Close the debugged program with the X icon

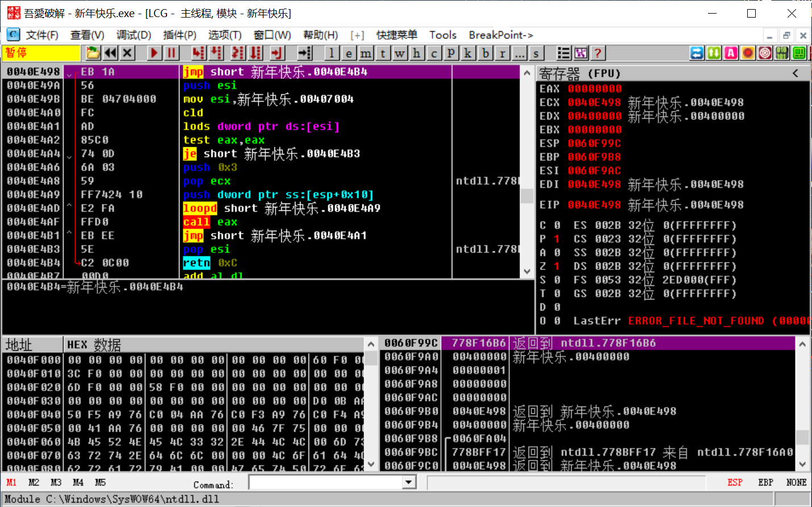tap(127, 53)
